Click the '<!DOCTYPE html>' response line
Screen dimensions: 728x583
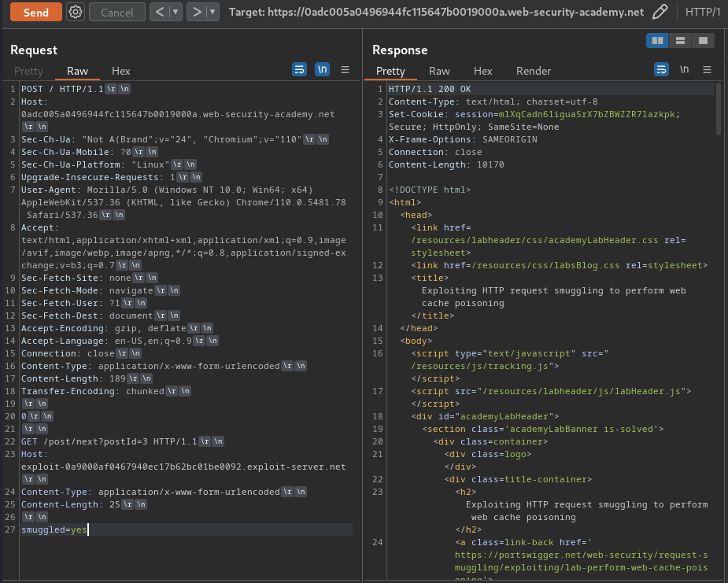(x=430, y=190)
